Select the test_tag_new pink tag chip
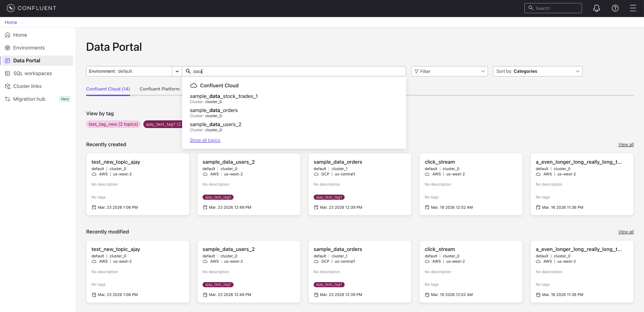The height and width of the screenshot is (312, 644). [x=113, y=124]
